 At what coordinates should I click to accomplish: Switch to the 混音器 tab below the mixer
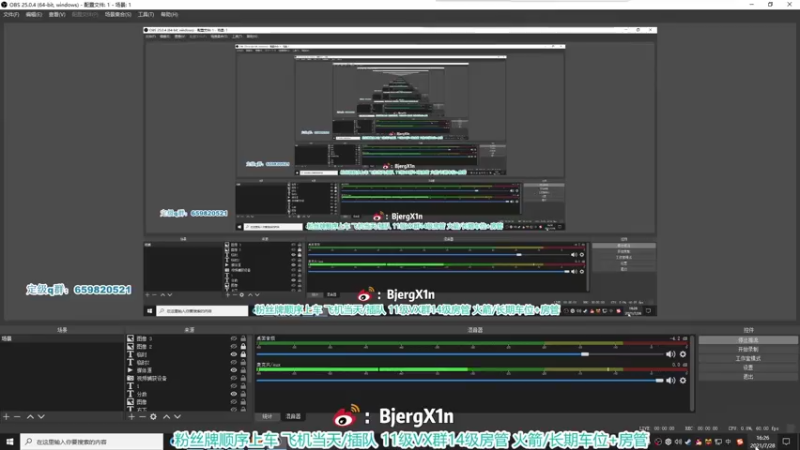pyautogui.click(x=293, y=417)
